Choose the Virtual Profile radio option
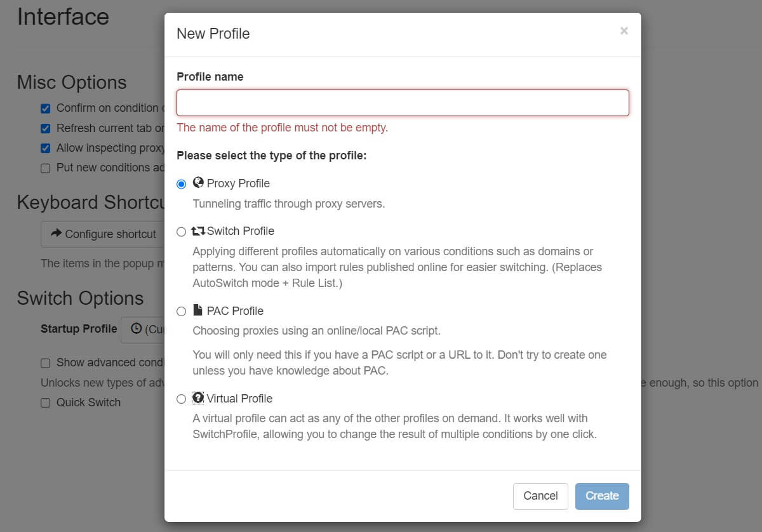This screenshot has width=762, height=532. [182, 399]
